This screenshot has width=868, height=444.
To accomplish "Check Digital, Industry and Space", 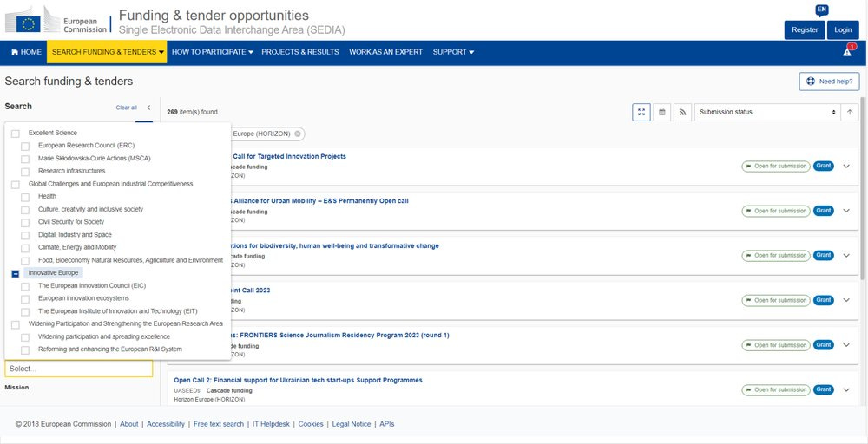I will tap(25, 235).
